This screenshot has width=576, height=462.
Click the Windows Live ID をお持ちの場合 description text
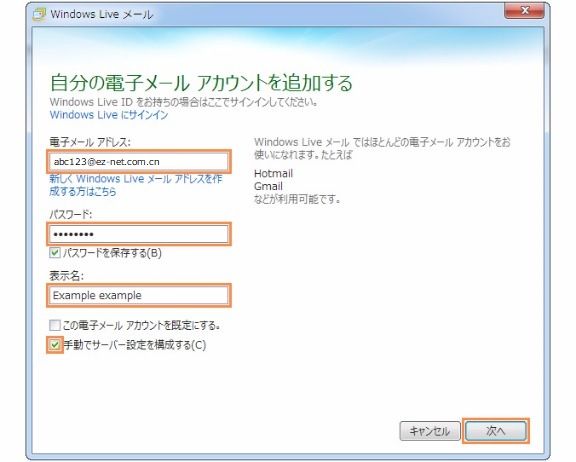pos(184,102)
